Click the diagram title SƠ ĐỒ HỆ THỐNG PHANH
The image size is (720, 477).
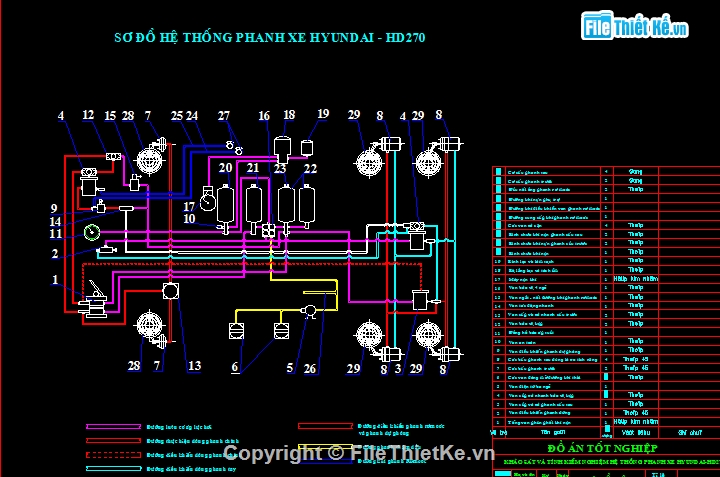pos(270,37)
